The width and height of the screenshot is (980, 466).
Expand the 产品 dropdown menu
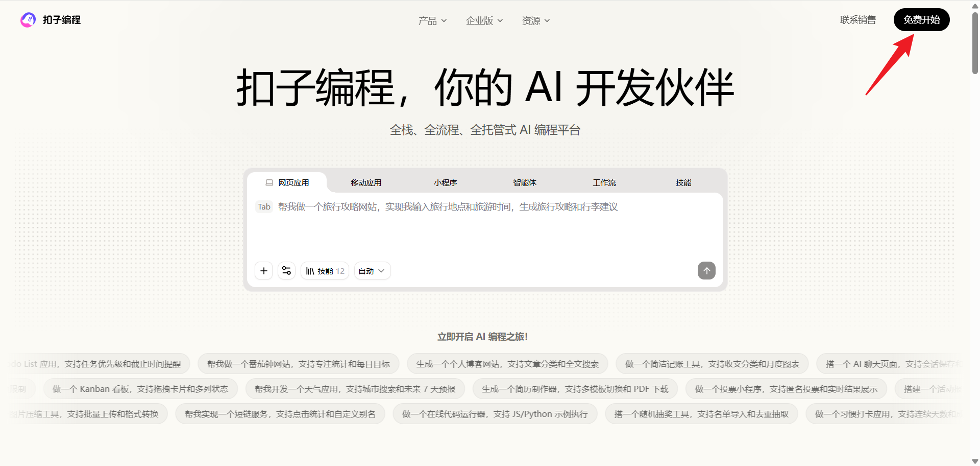point(432,20)
